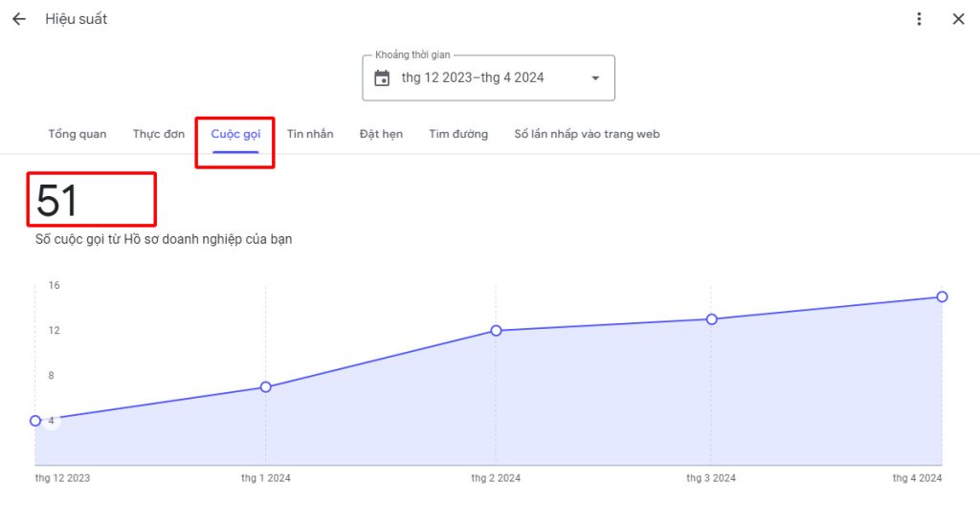Click the total calls number 51
Image resolution: width=980 pixels, height=525 pixels.
(57, 202)
